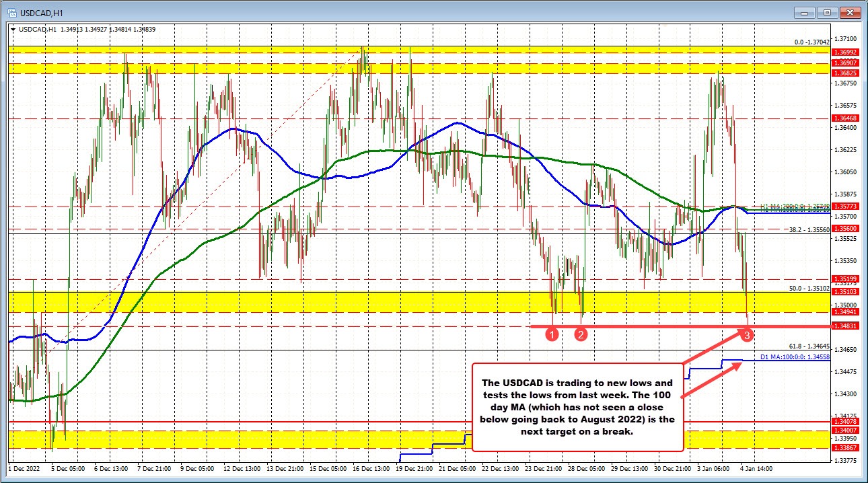Select the 1.36907 red price label
Image resolution: width=868 pixels, height=483 pixels.
[844, 63]
